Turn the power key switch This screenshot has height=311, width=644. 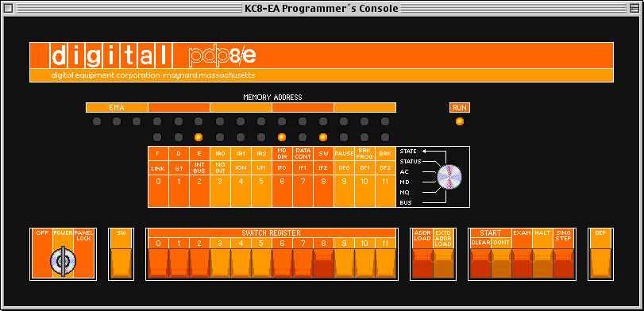coord(63,261)
